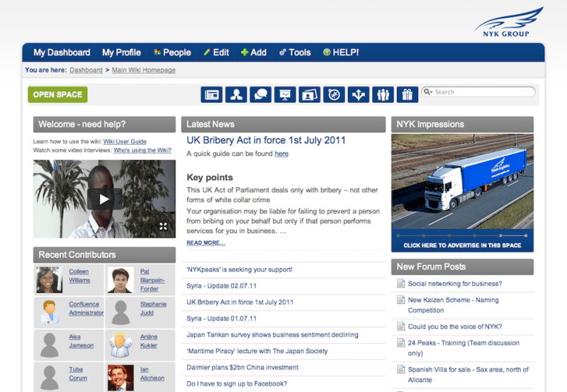Viewport: 567px width, 392px height.
Task: Open the search magnifier dropdown
Action: 428,92
